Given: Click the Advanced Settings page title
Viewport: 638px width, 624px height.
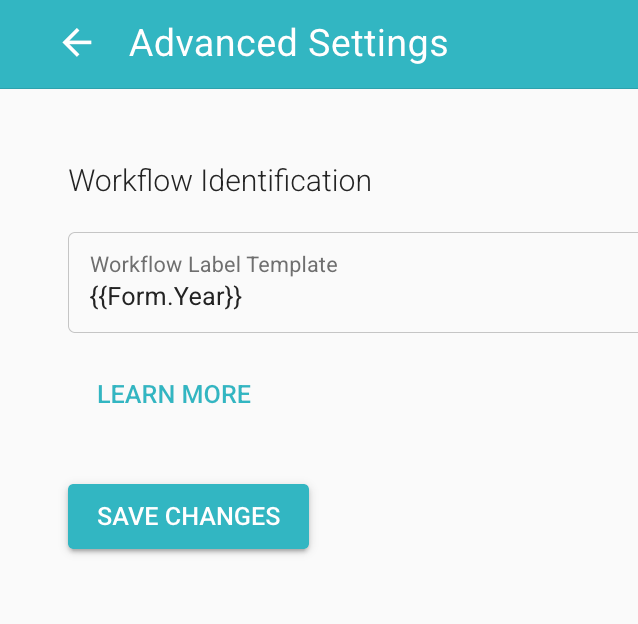Looking at the screenshot, I should [288, 43].
